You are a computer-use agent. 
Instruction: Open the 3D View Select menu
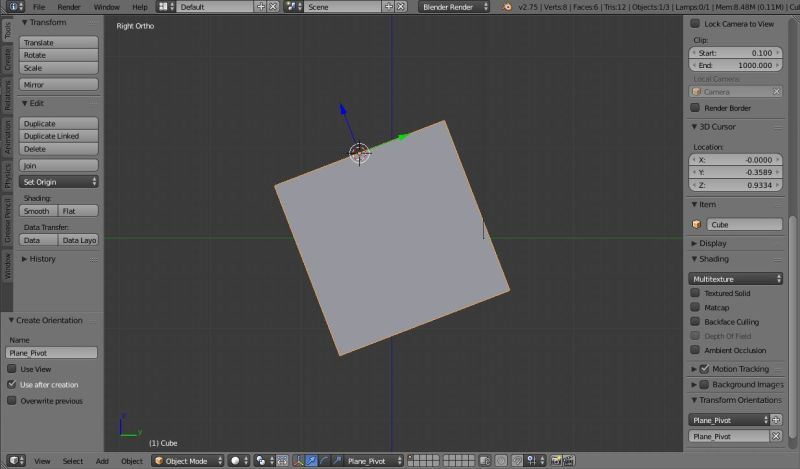coord(72,461)
